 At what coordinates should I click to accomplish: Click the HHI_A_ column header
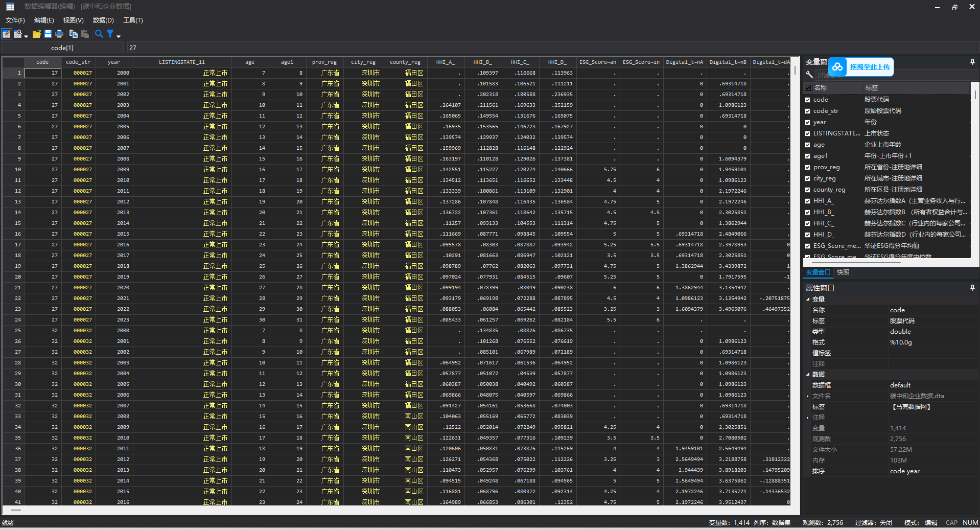click(x=445, y=62)
